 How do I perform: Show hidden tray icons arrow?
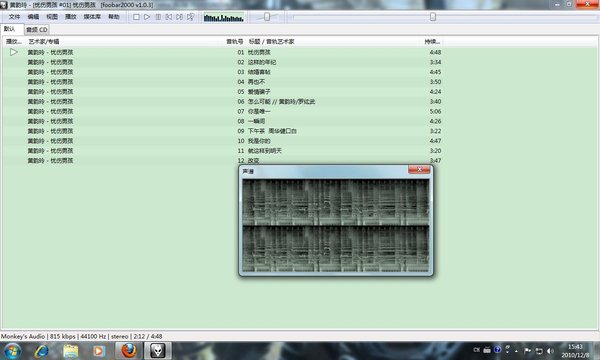[x=516, y=350]
